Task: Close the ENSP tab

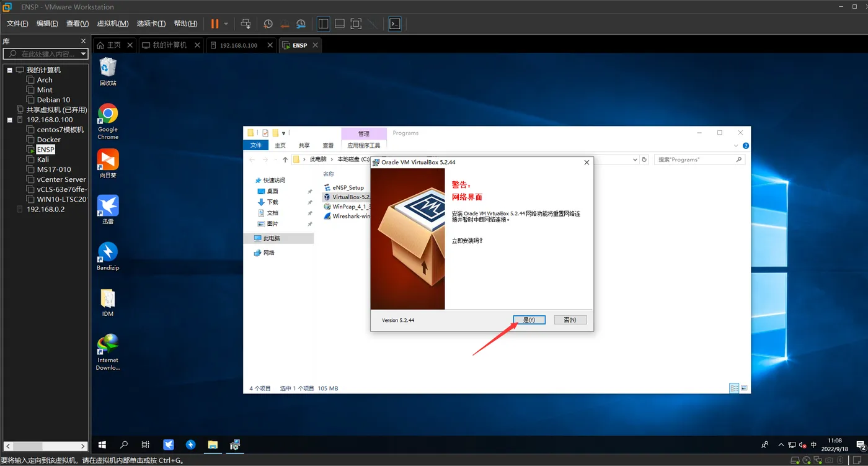Action: coord(315,45)
